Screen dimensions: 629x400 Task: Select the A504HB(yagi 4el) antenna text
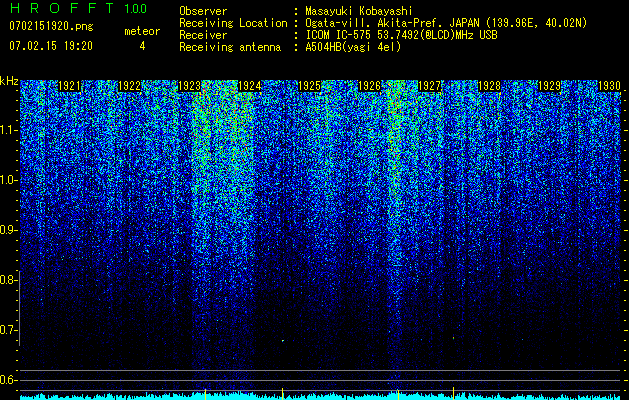coord(353,47)
